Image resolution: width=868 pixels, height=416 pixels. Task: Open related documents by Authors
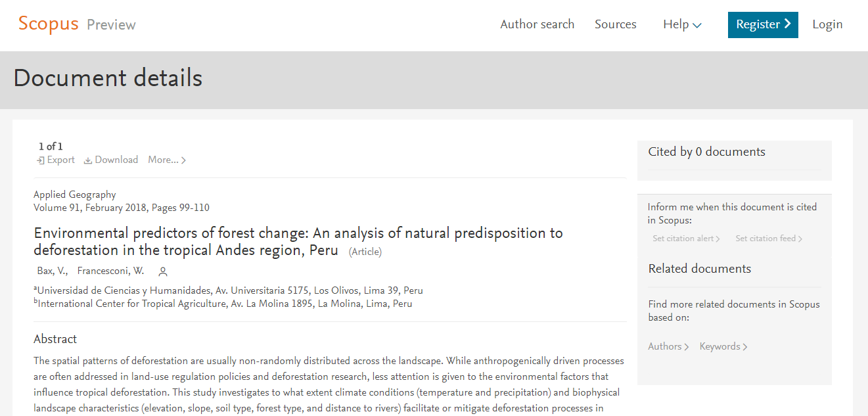(x=668, y=347)
